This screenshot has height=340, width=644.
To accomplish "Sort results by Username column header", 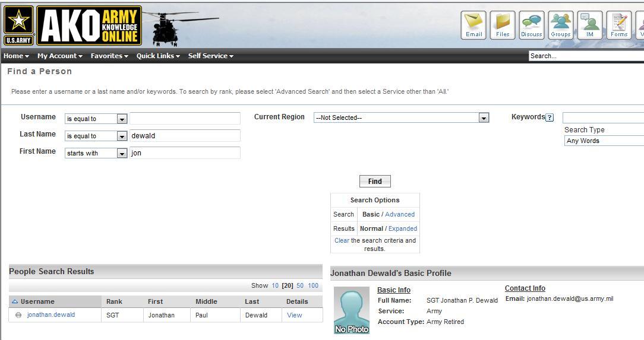I will click(x=37, y=301).
